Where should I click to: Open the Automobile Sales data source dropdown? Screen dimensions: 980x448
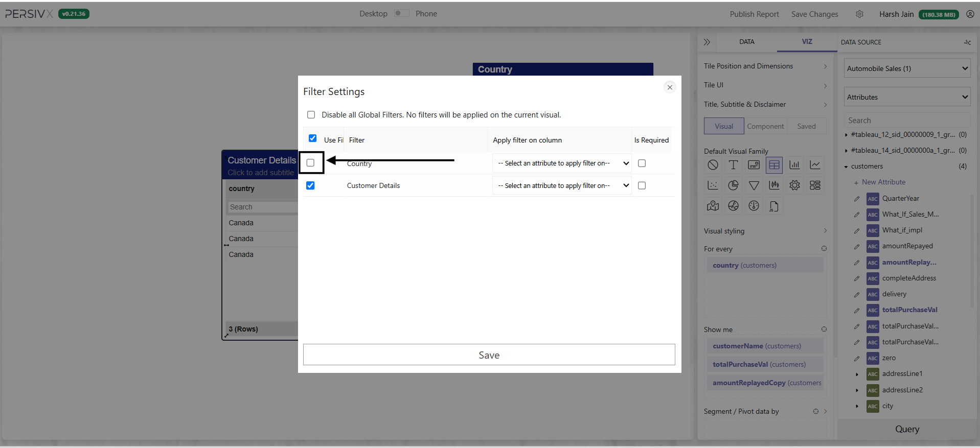907,68
